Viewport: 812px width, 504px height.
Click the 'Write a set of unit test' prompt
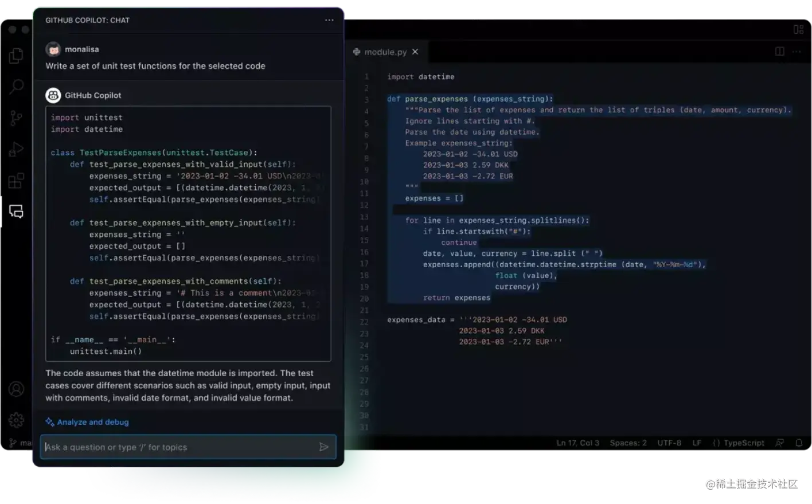click(x=155, y=66)
